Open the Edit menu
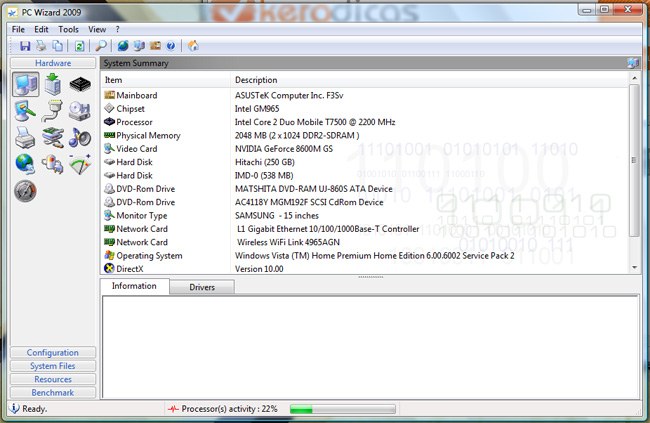 (x=41, y=29)
